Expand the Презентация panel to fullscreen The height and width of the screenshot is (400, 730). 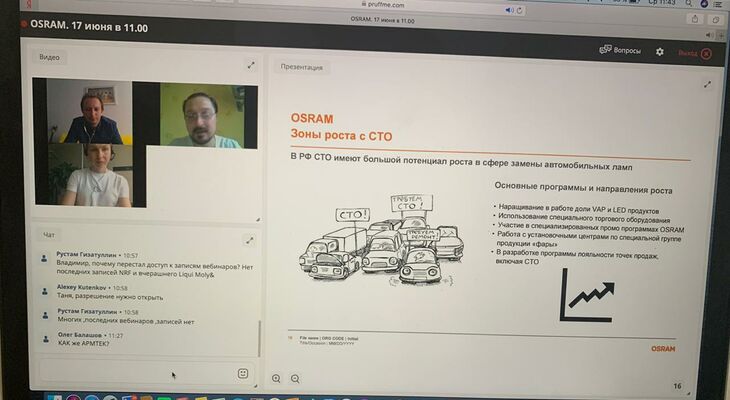tap(707, 84)
